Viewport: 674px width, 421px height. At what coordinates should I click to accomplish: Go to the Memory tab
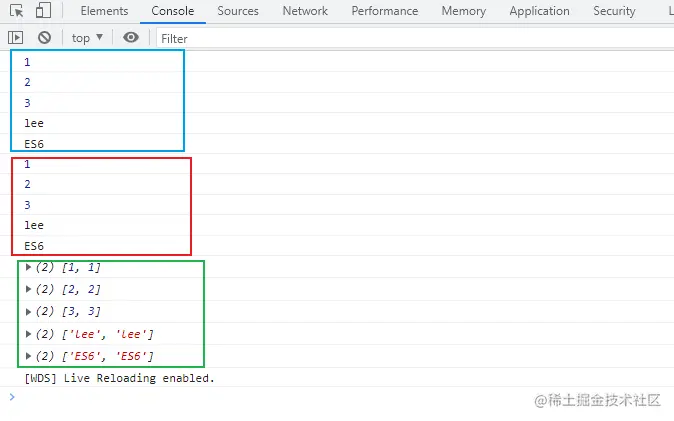click(463, 11)
